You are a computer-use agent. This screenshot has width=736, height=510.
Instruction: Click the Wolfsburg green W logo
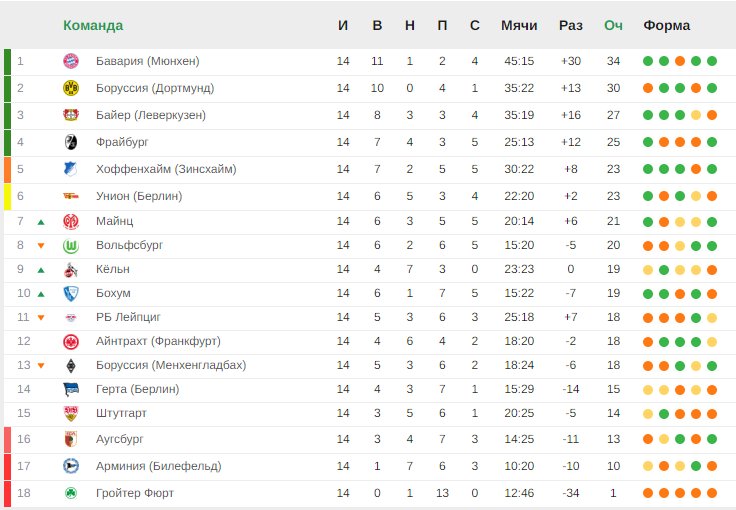71,245
